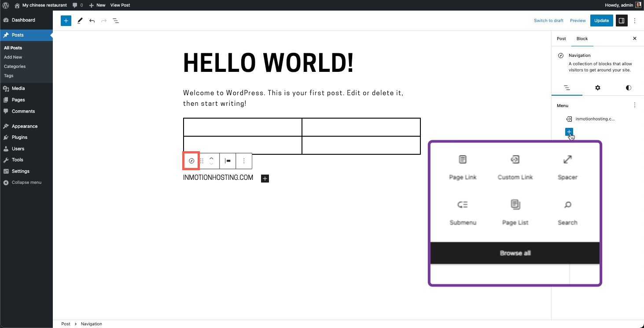Go to Dashboard in the sidebar

26,20
